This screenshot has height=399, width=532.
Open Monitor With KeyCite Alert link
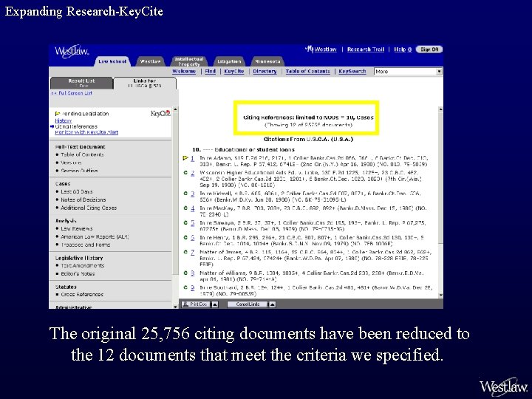coord(86,132)
